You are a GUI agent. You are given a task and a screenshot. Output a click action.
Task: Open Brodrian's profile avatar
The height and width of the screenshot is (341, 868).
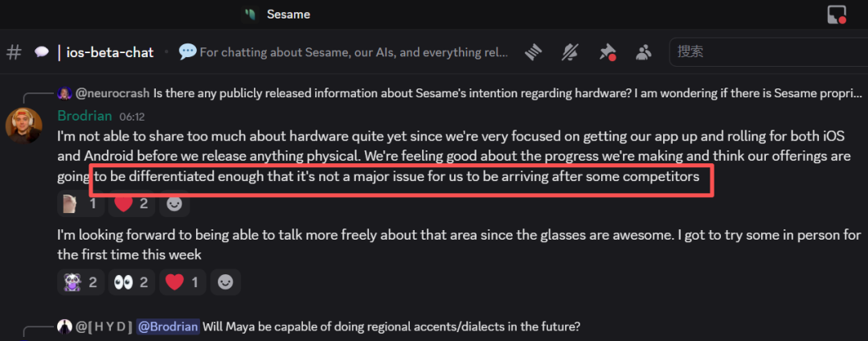coord(24,126)
